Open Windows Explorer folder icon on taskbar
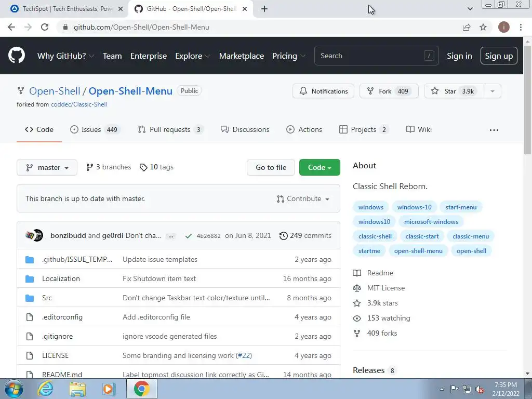Screen dimensions: 532x399 [x=78, y=389]
